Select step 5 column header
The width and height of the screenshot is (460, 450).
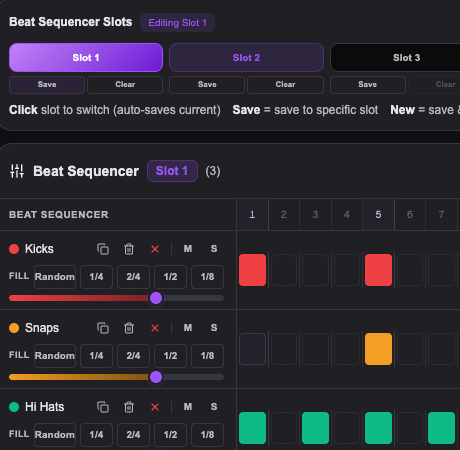pos(378,215)
